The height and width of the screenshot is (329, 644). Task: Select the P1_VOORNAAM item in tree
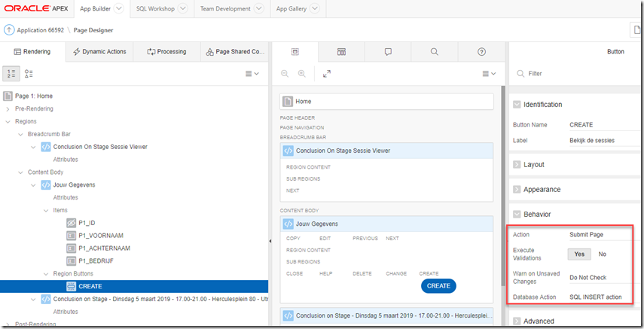[100, 236]
